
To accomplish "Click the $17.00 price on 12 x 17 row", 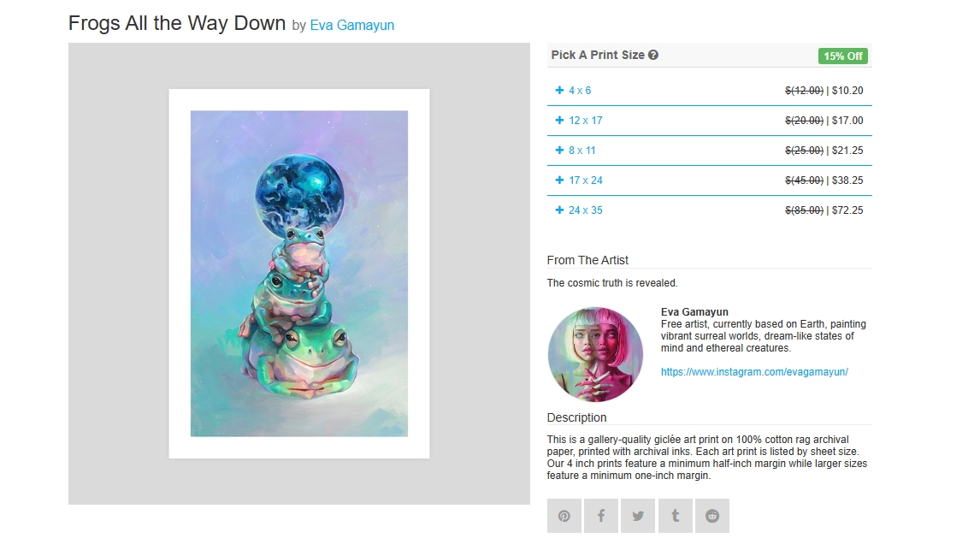I will coord(847,121).
